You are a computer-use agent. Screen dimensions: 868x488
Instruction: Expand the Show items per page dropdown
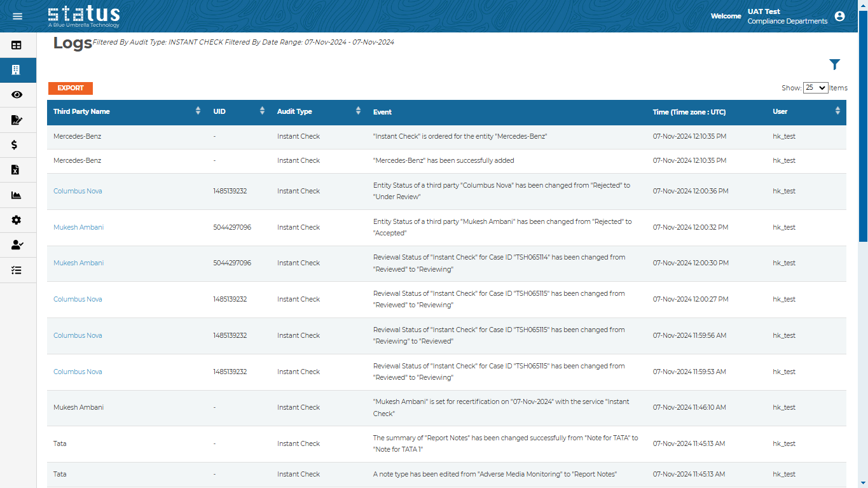[815, 88]
